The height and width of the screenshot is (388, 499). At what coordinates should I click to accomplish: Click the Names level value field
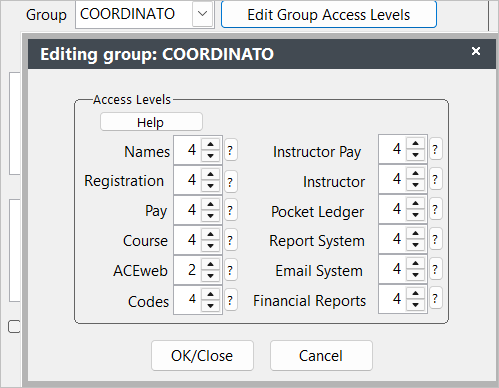point(188,150)
